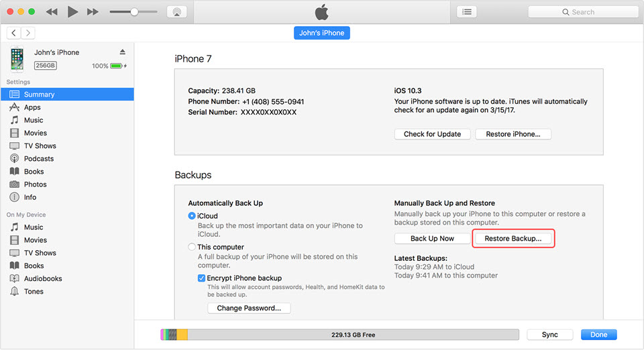The height and width of the screenshot is (350, 644).
Task: Click the Restore iPhone... button
Action: tap(513, 134)
